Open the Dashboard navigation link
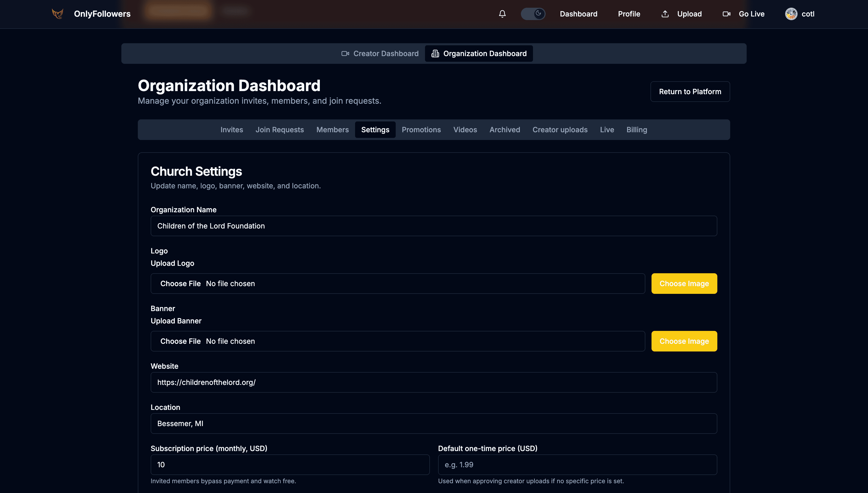 [579, 14]
